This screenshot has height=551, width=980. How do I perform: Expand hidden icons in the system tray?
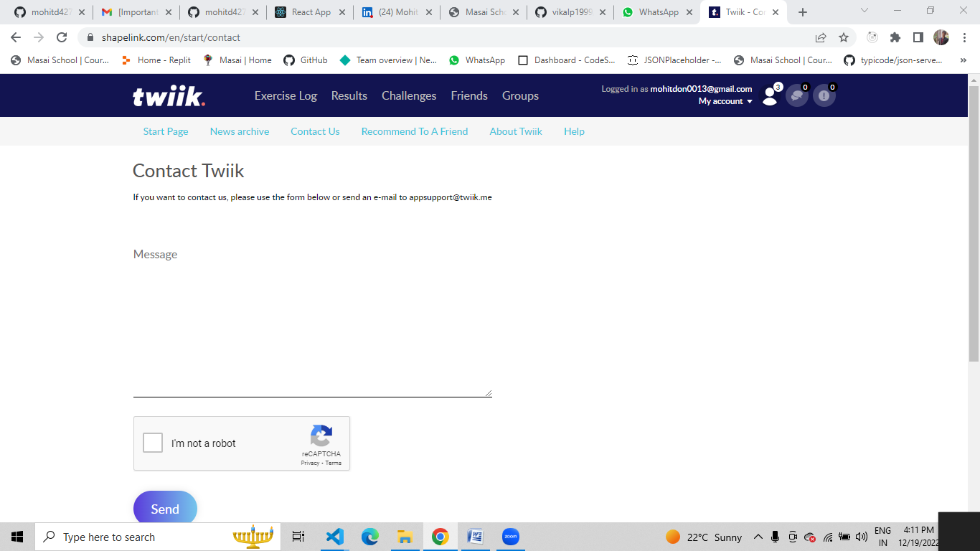pyautogui.click(x=758, y=536)
